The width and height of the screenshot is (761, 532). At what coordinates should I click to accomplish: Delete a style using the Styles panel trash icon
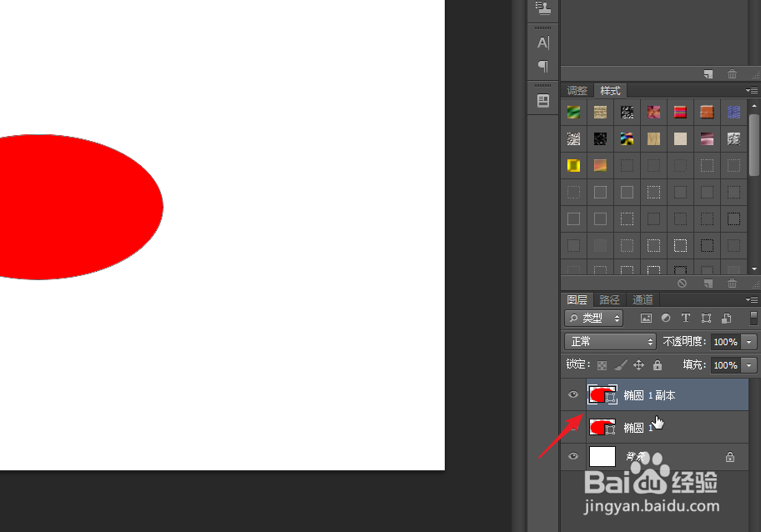pyautogui.click(x=732, y=284)
